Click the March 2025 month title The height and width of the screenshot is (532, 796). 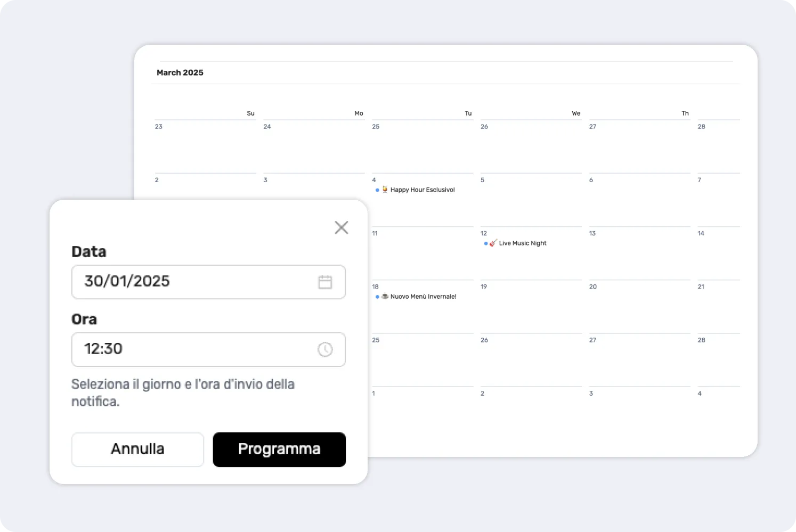pos(180,72)
